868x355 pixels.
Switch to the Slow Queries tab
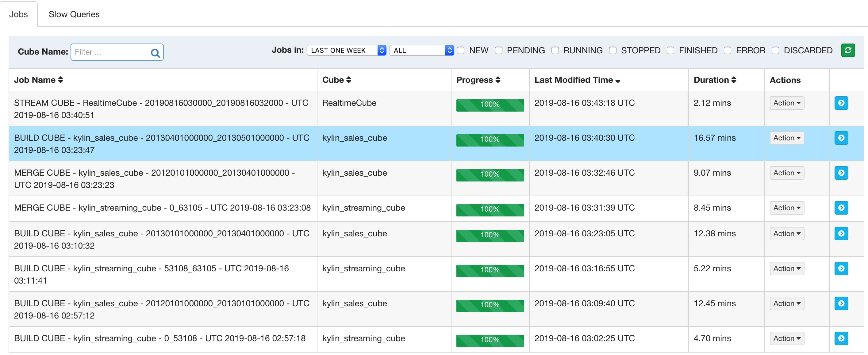click(x=74, y=14)
